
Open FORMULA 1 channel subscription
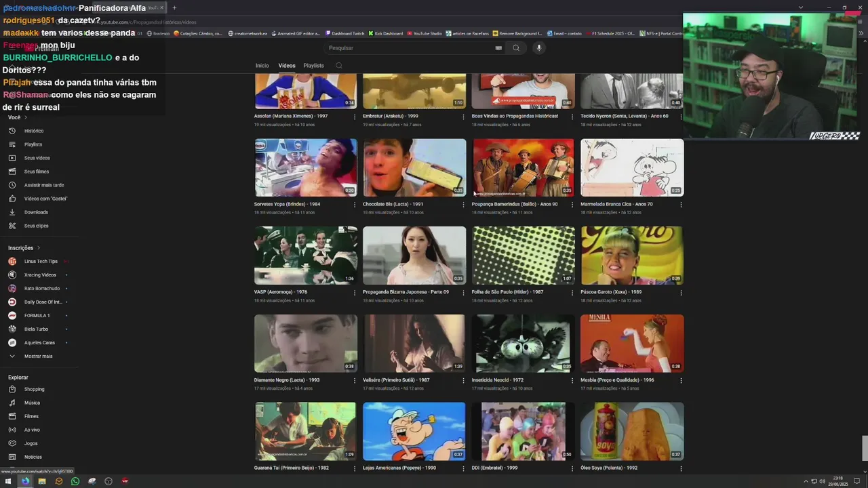(37, 315)
